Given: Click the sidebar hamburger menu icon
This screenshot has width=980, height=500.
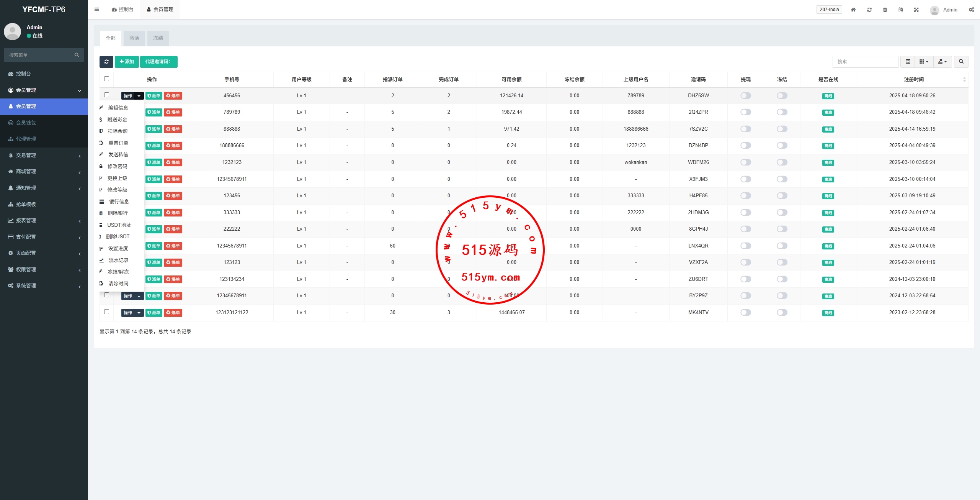Looking at the screenshot, I should point(96,10).
